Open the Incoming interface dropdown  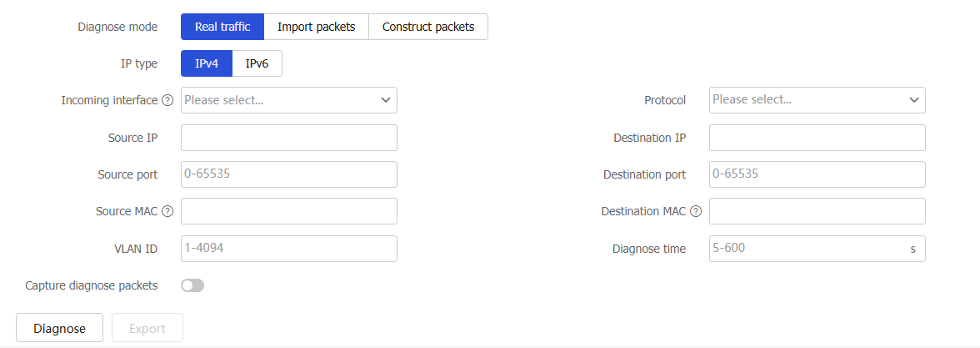pos(288,100)
